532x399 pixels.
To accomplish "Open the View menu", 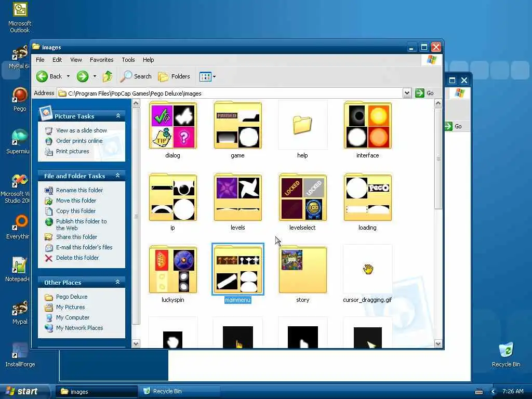I will pyautogui.click(x=76, y=60).
